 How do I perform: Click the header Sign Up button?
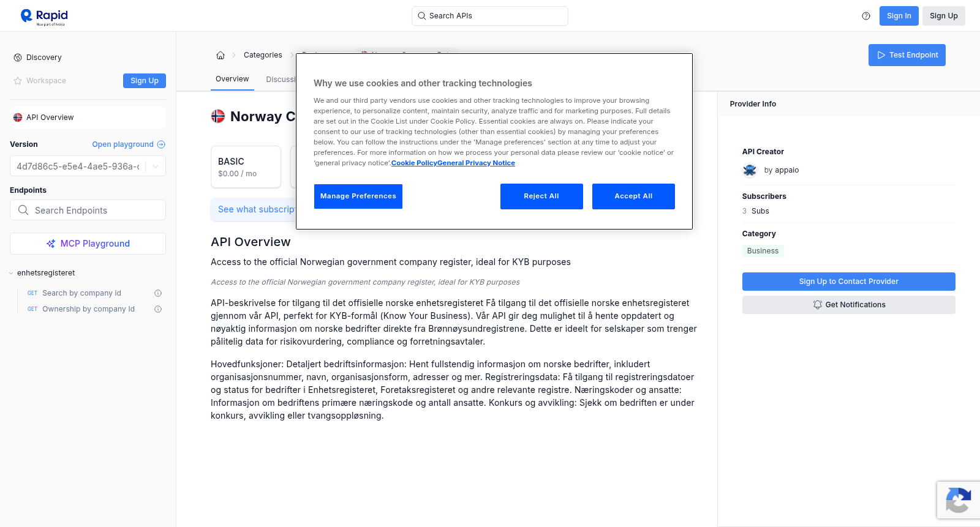pos(943,16)
